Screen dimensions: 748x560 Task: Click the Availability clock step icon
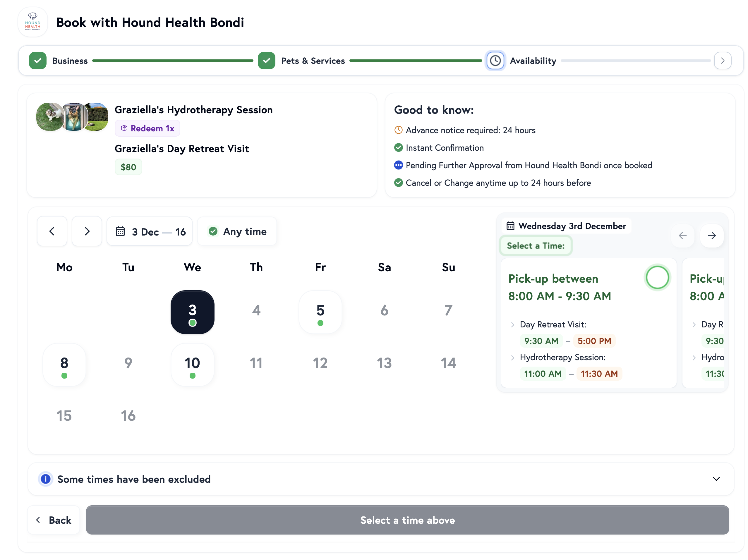(495, 61)
